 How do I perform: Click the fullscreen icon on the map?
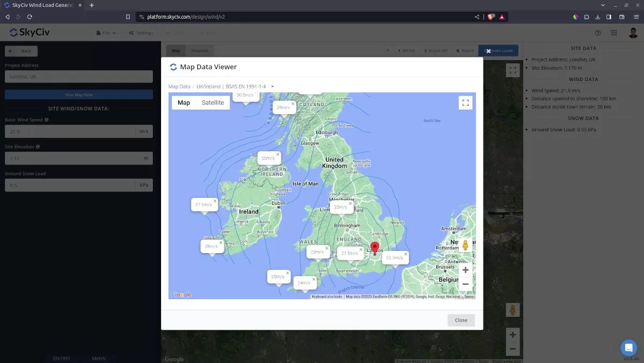coord(465,102)
